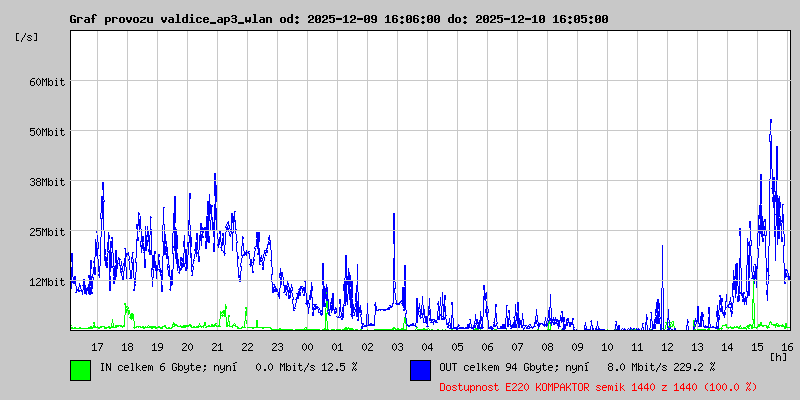Click hour 12 on the time axis
Screen dimensions: 800x400
coord(667,346)
